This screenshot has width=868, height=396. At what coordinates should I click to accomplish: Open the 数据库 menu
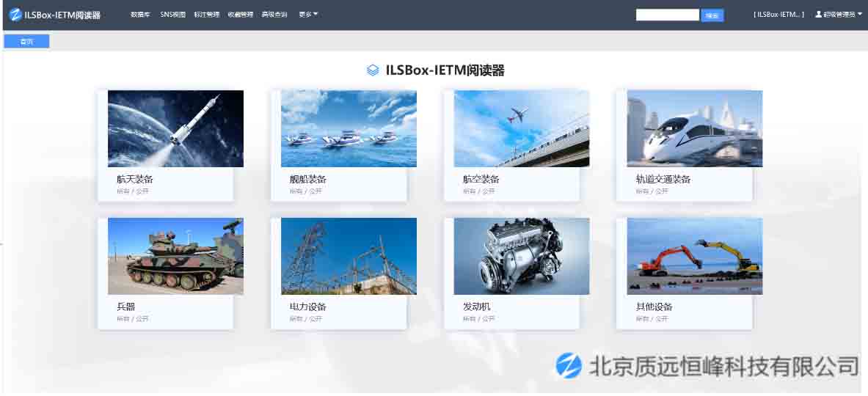140,15
